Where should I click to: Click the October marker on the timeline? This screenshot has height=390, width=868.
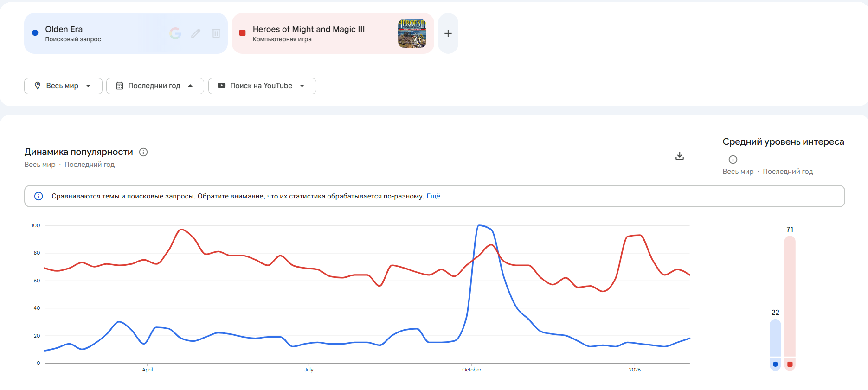471,369
